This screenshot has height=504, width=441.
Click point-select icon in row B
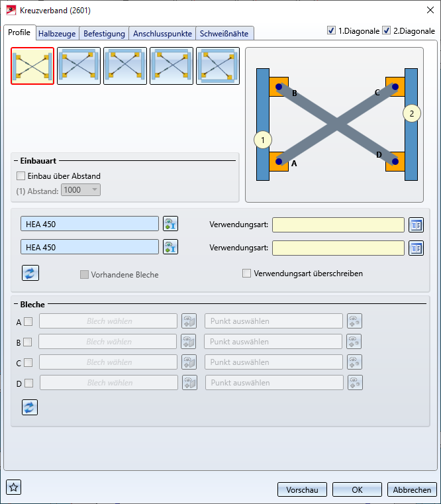click(x=354, y=342)
